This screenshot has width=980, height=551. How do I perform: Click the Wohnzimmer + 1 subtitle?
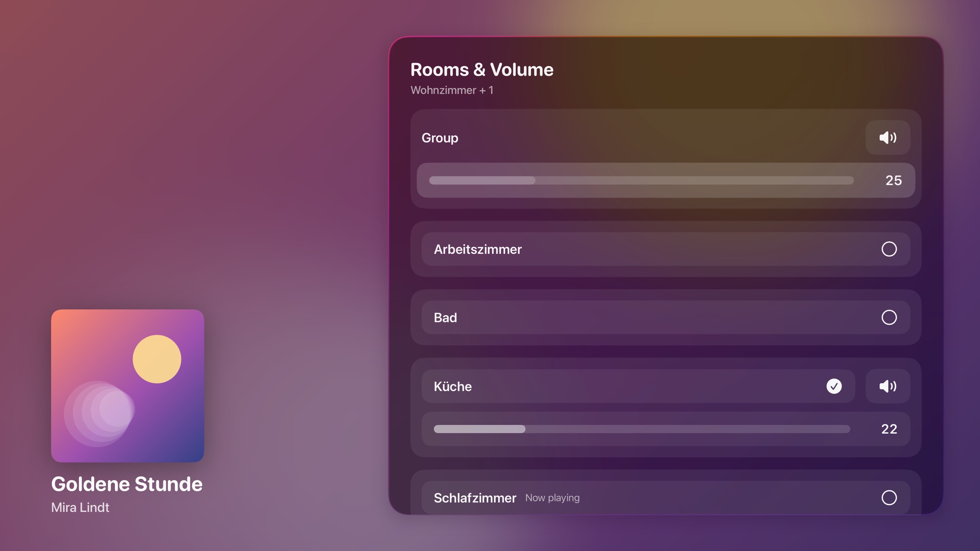pyautogui.click(x=452, y=90)
